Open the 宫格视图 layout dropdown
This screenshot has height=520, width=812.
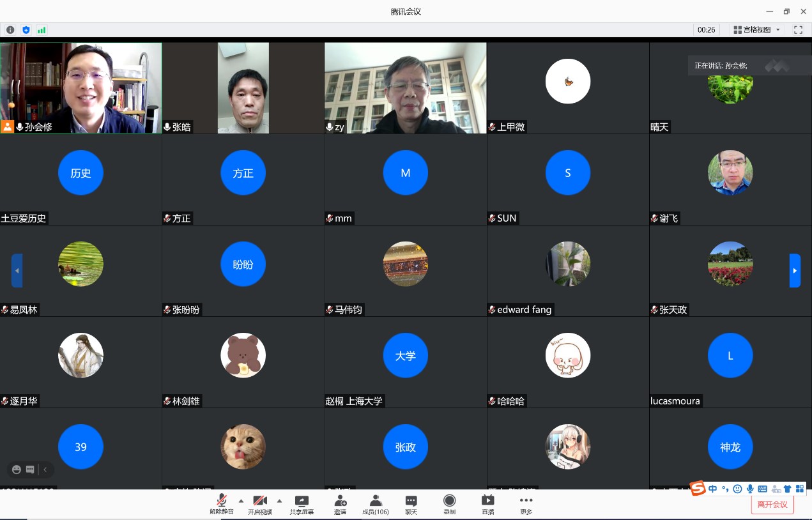click(757, 30)
